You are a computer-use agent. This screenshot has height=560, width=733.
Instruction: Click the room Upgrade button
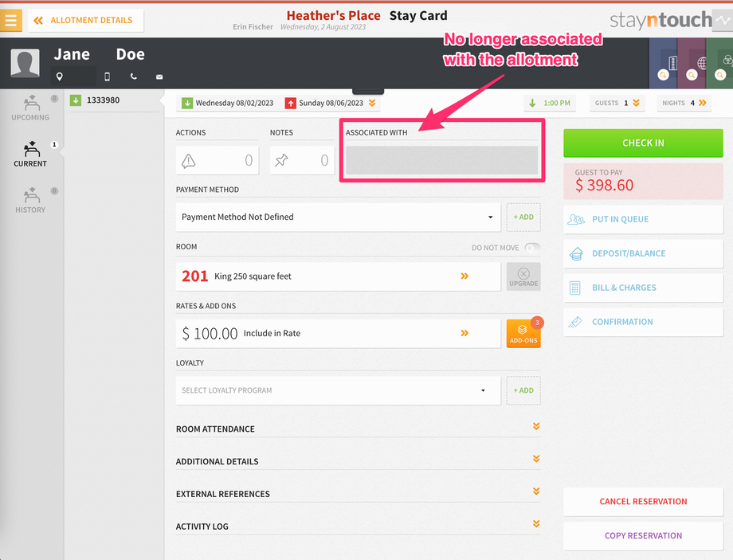pyautogui.click(x=523, y=276)
